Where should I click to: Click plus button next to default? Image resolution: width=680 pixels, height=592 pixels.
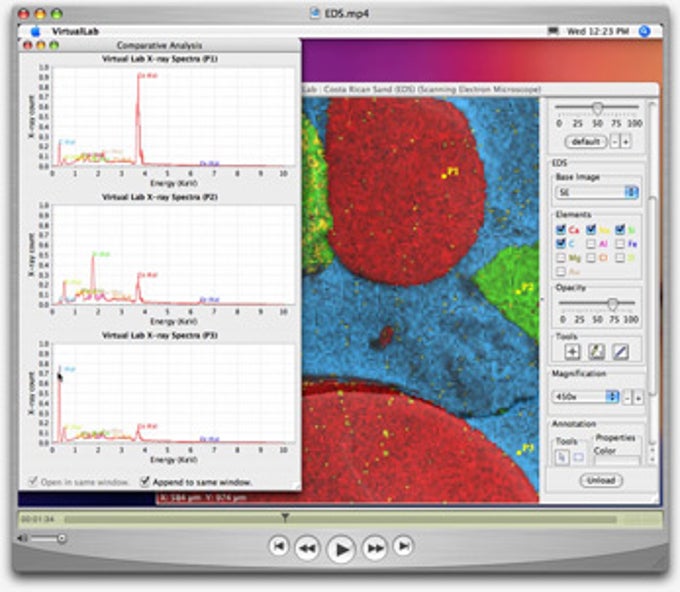click(x=626, y=141)
